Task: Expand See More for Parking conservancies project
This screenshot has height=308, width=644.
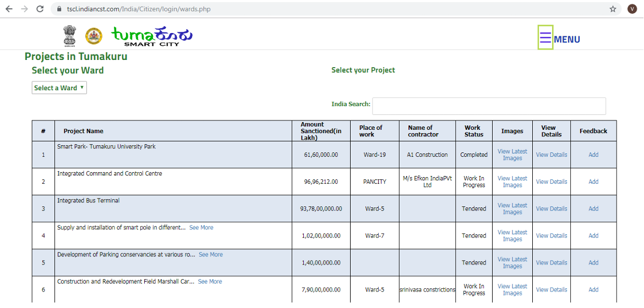Action: point(210,255)
